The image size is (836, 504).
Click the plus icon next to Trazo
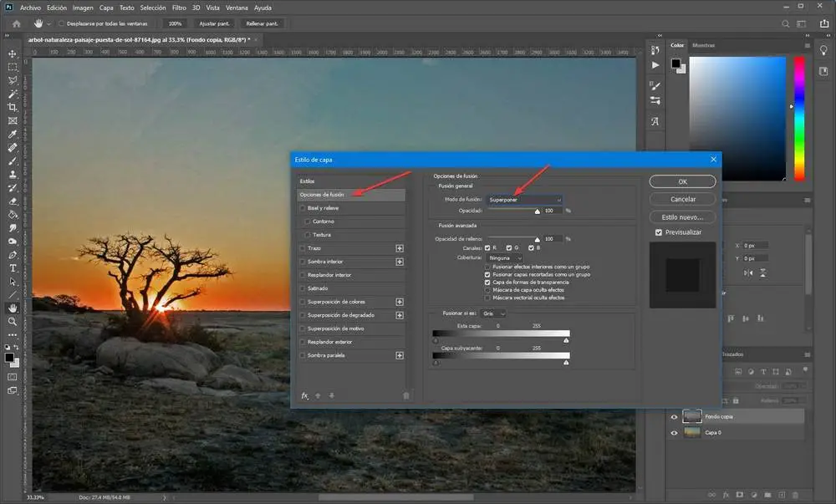tap(400, 248)
